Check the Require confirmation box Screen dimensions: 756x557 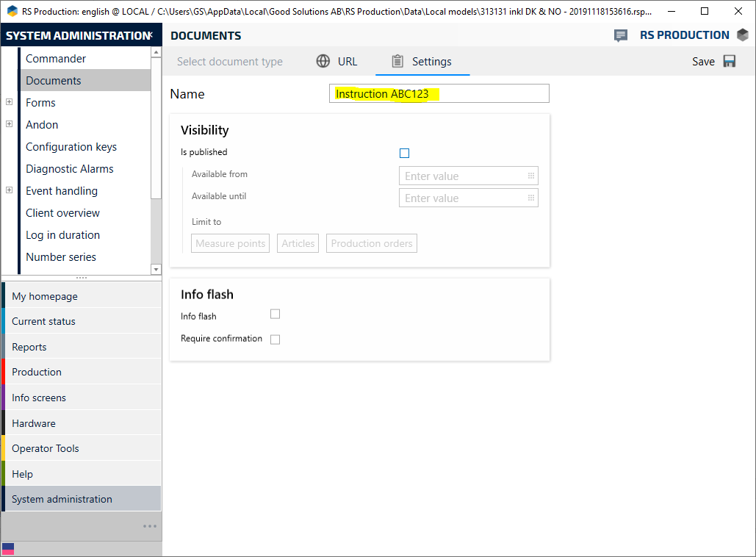(275, 339)
